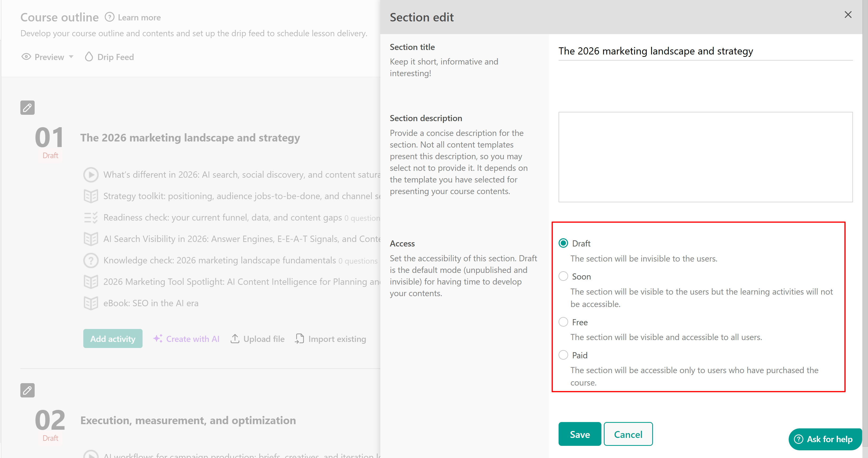Cancel the section edit
The height and width of the screenshot is (458, 868).
click(x=628, y=434)
